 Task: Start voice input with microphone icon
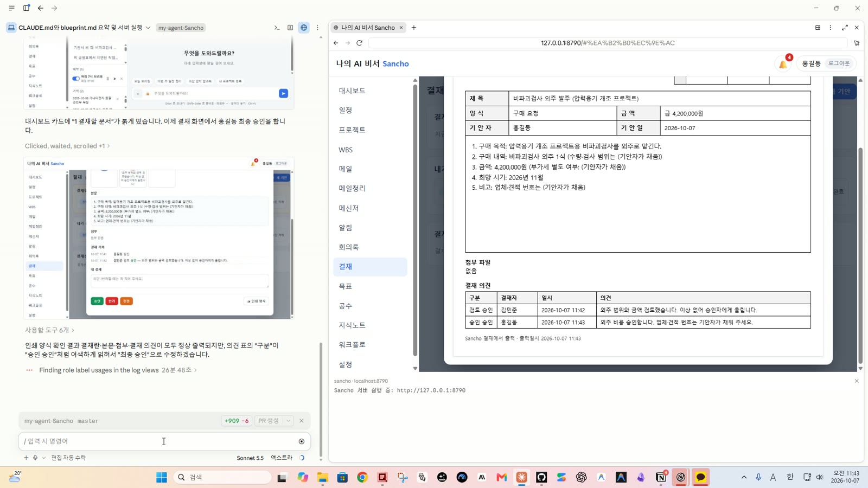[35, 458]
